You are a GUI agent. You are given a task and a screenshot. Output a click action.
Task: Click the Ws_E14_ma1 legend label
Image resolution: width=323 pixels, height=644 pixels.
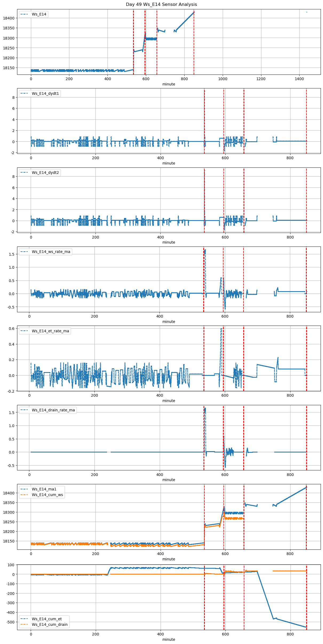tap(44, 489)
